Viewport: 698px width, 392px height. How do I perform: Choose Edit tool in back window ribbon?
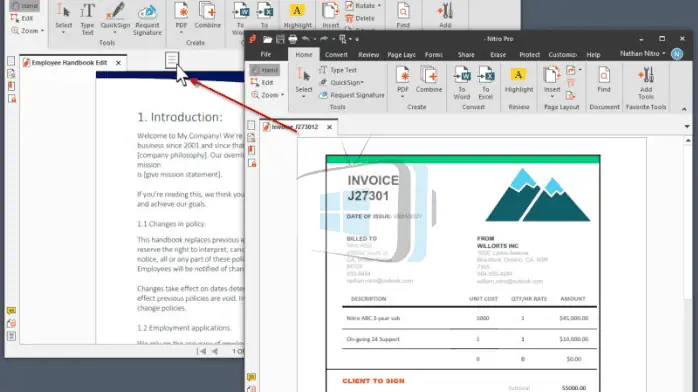(x=22, y=18)
